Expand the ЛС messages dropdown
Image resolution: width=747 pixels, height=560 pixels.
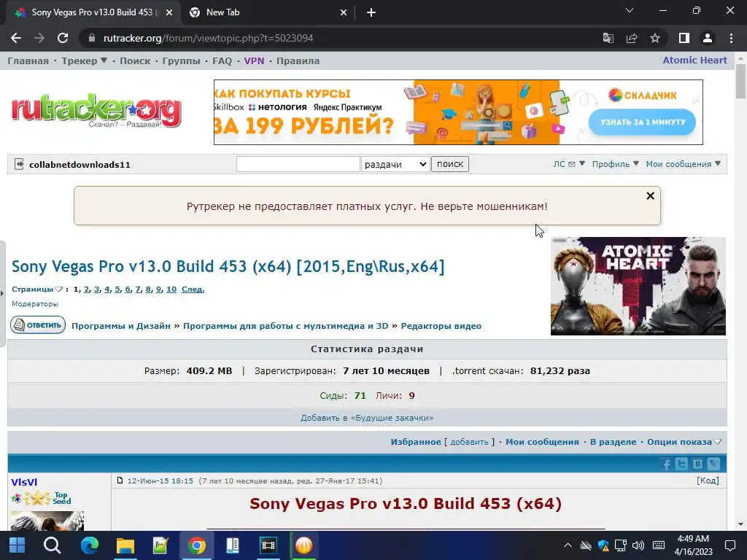569,164
